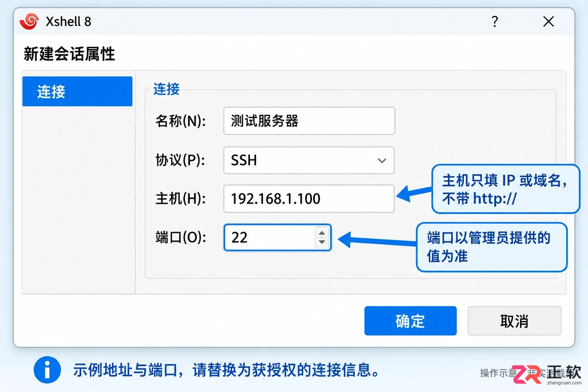The width and height of the screenshot is (588, 392).
Task: Click the 新建会话属性 heading text
Action: coord(69,54)
